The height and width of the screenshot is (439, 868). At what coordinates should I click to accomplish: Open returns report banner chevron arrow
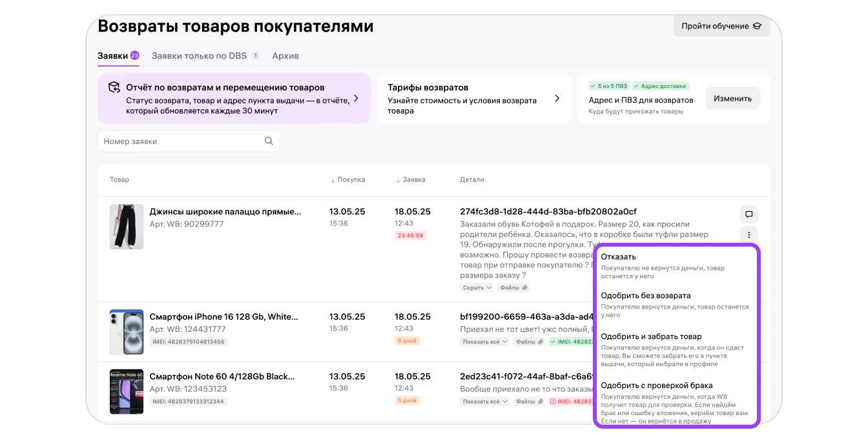coord(356,99)
